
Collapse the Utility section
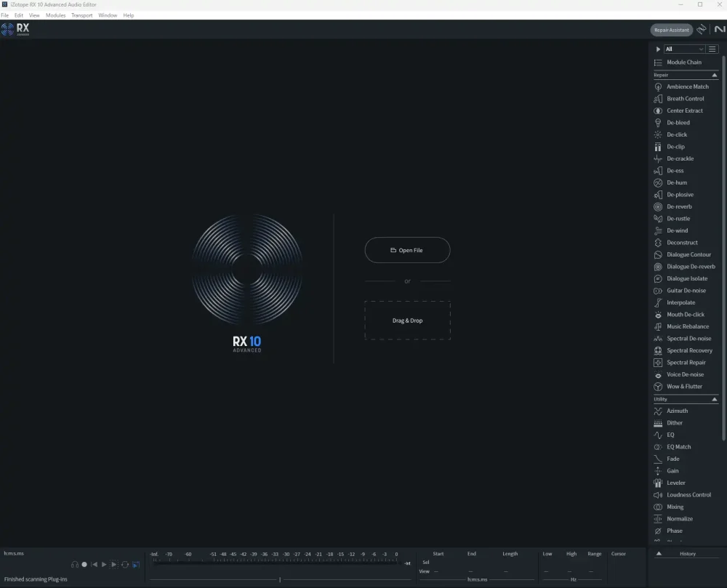(715, 399)
